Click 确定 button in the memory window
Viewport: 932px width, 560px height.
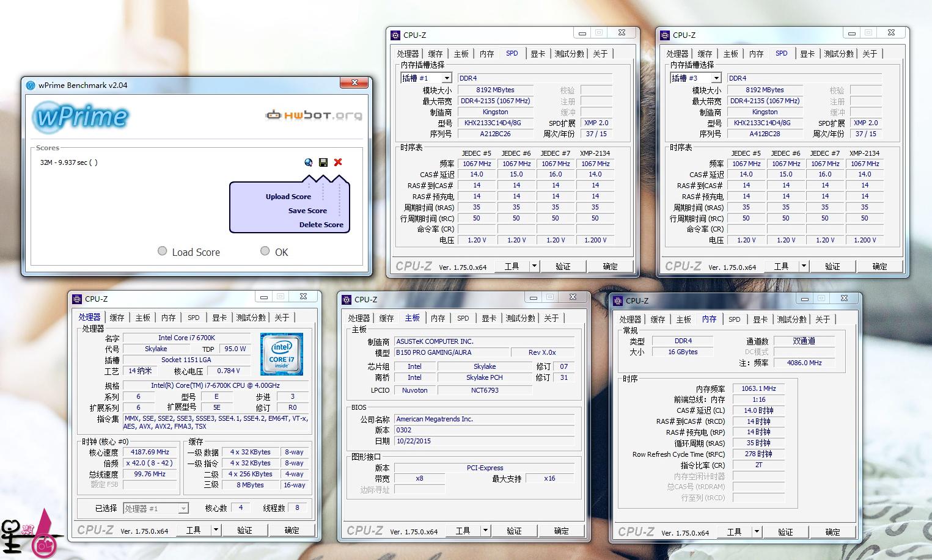[x=832, y=532]
